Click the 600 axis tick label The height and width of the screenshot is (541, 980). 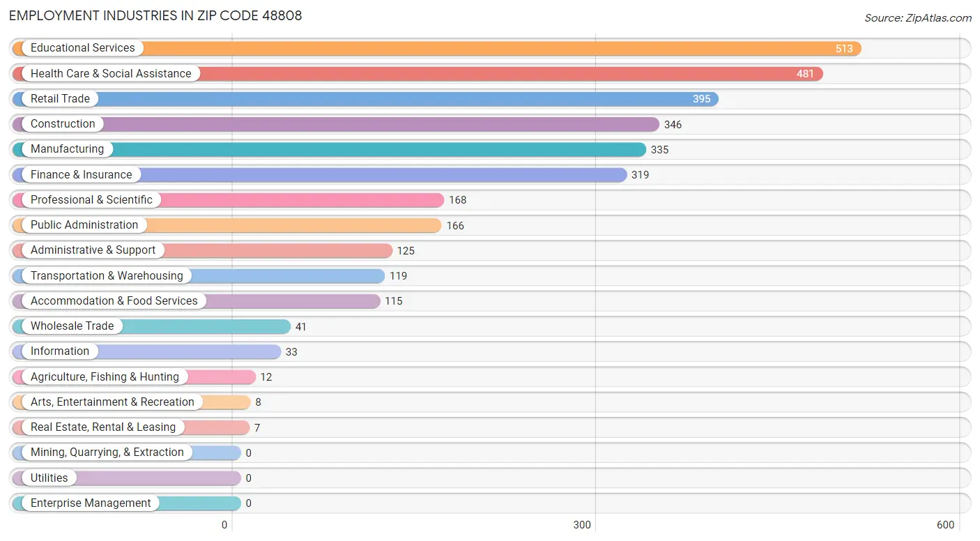point(945,525)
